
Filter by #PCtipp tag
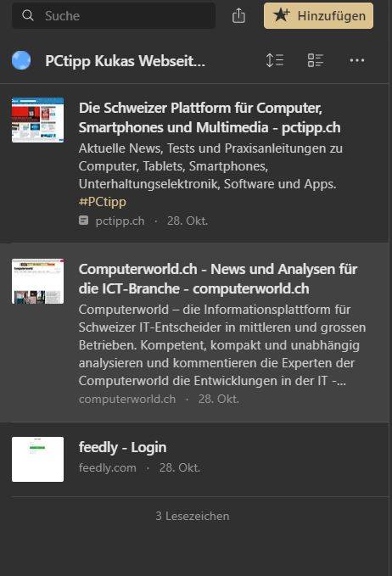pyautogui.click(x=103, y=202)
